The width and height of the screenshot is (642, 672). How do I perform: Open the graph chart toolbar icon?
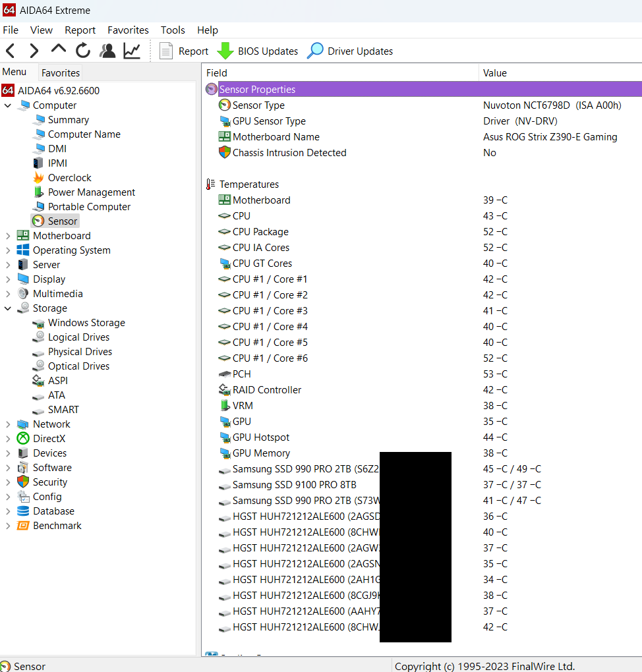pyautogui.click(x=132, y=51)
